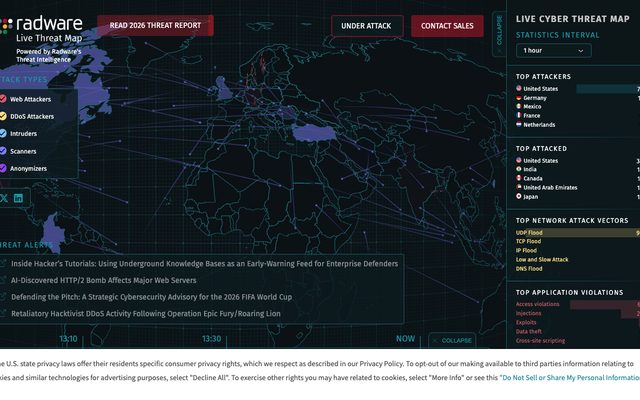Jump to NOW on timeline
This screenshot has width=640, height=400.
pyautogui.click(x=405, y=339)
